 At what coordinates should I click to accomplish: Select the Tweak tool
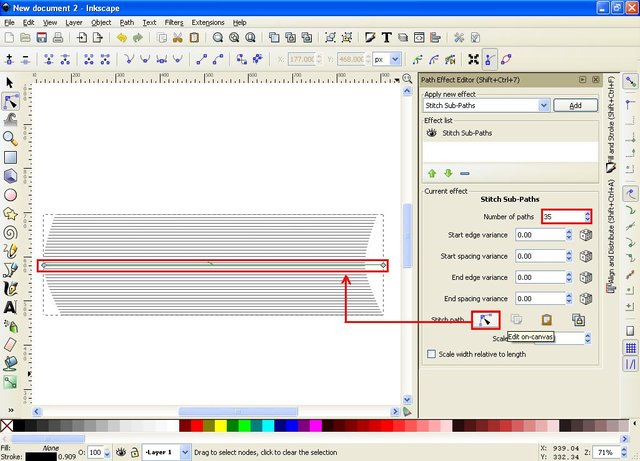(x=10, y=120)
